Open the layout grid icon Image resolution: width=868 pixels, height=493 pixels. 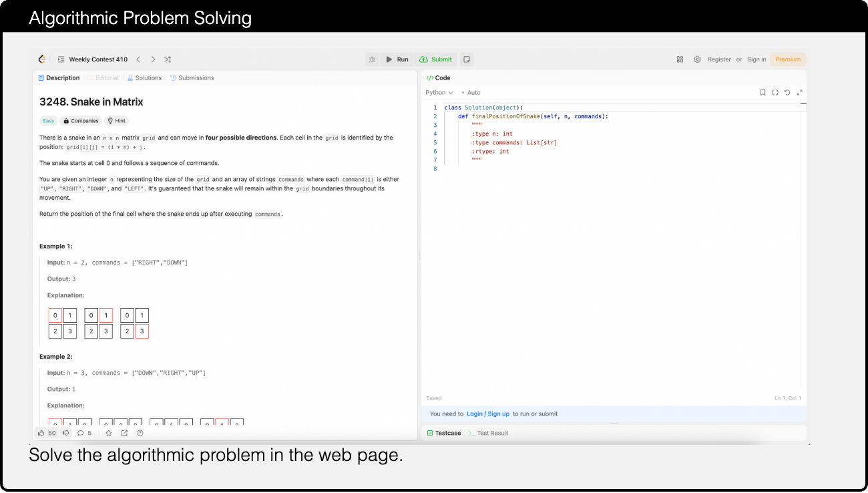680,59
